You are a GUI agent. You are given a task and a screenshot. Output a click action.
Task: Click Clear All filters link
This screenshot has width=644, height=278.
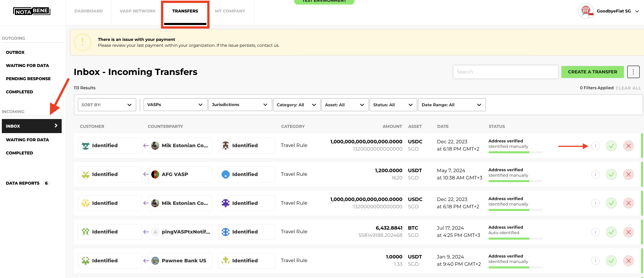[x=628, y=88]
